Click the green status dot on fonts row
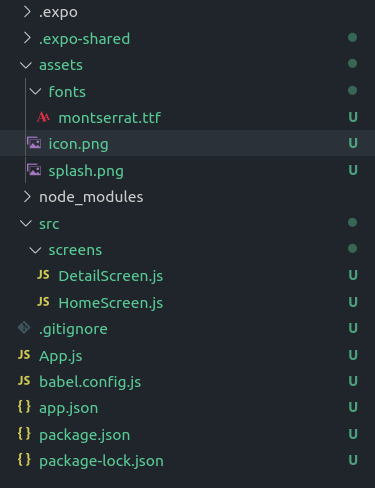 pos(353,90)
